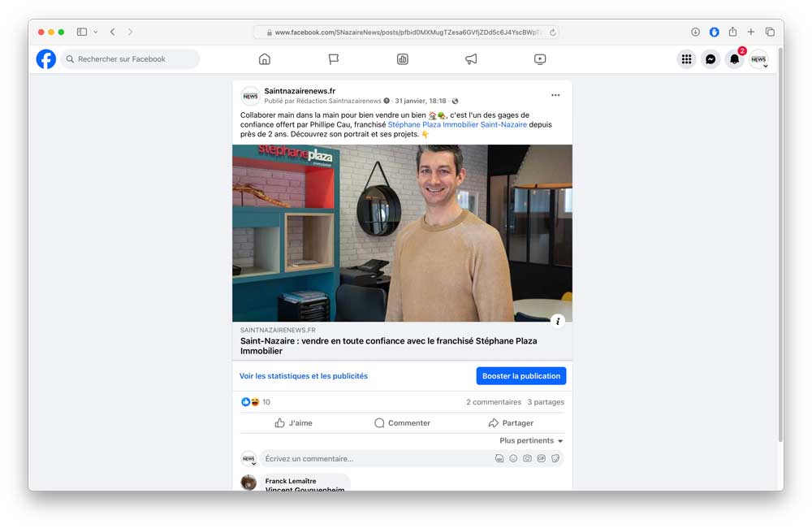Click Voir les statistiques et les publicités
Screen dimensions: 812x528
304,375
